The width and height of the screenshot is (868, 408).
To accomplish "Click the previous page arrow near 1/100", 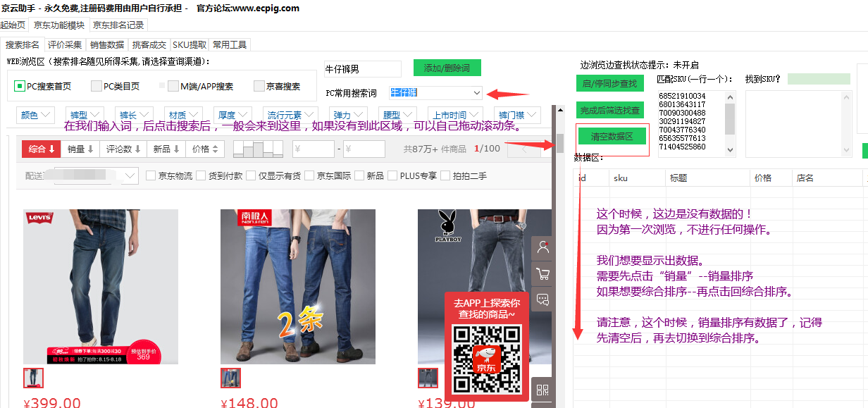I will click(523, 149).
